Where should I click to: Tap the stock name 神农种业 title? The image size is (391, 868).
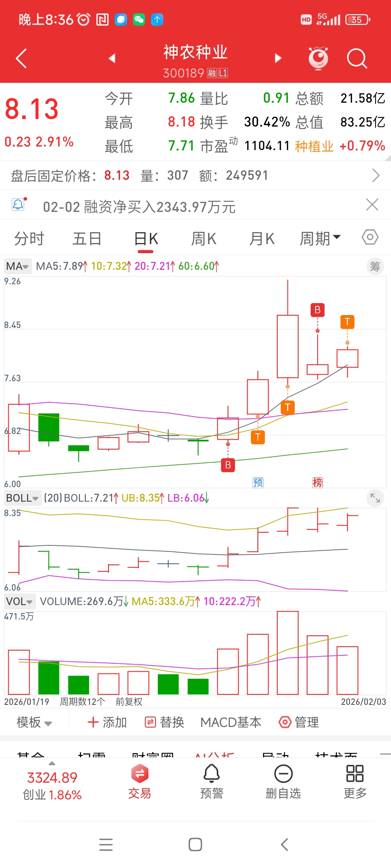click(195, 52)
